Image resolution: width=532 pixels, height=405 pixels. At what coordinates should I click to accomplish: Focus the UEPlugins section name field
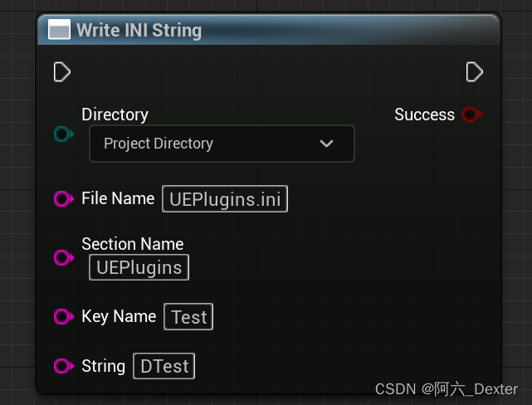click(139, 267)
